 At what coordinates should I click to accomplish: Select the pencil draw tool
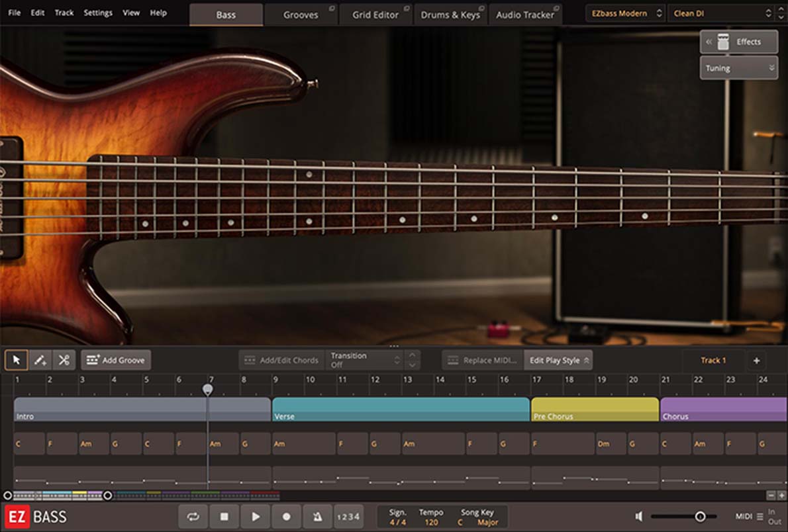point(40,360)
